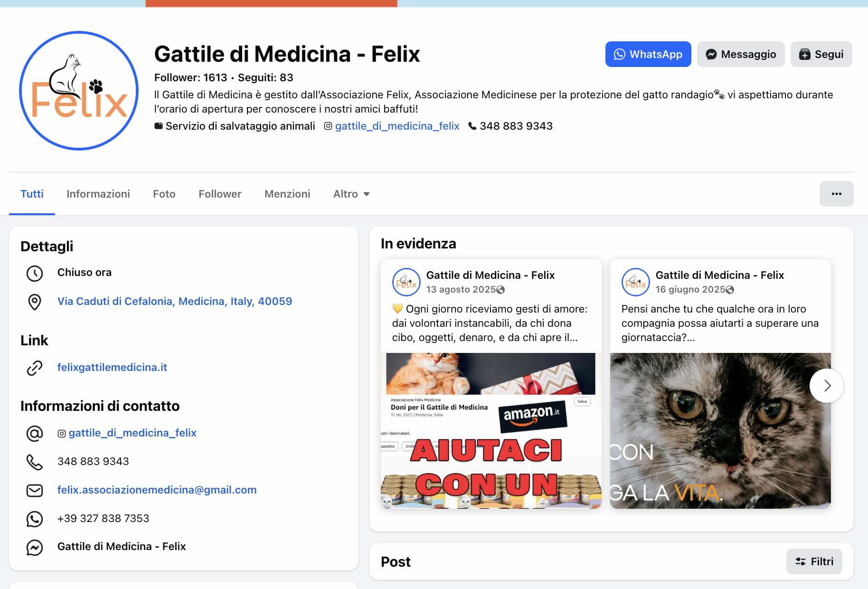Viewport: 868px width, 589px height.
Task: Click the page name on 13 agosto post
Action: [491, 275]
